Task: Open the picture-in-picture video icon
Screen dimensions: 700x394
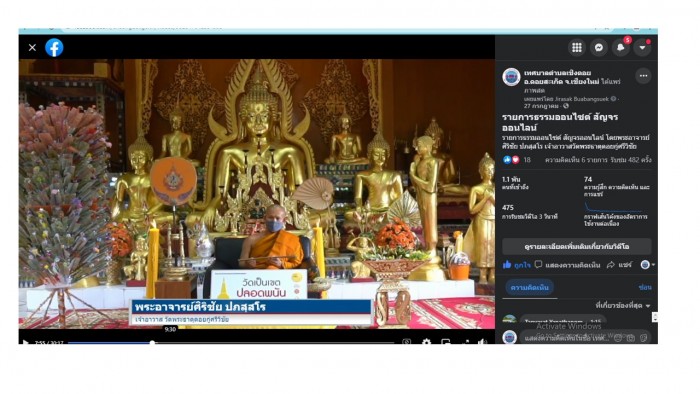Action: pos(446,342)
